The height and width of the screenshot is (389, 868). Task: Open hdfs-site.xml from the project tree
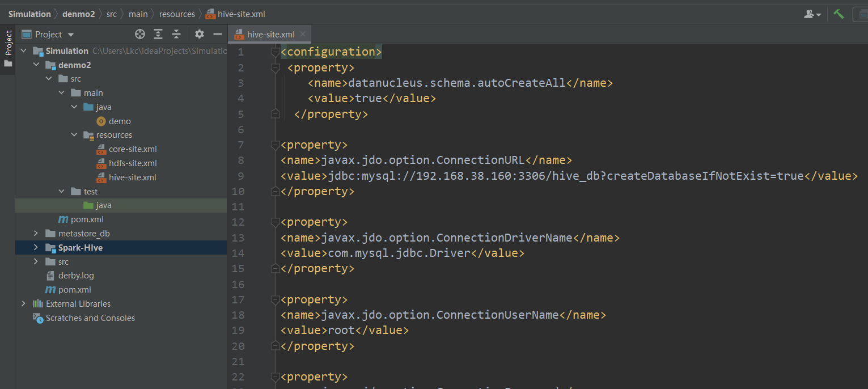click(133, 163)
